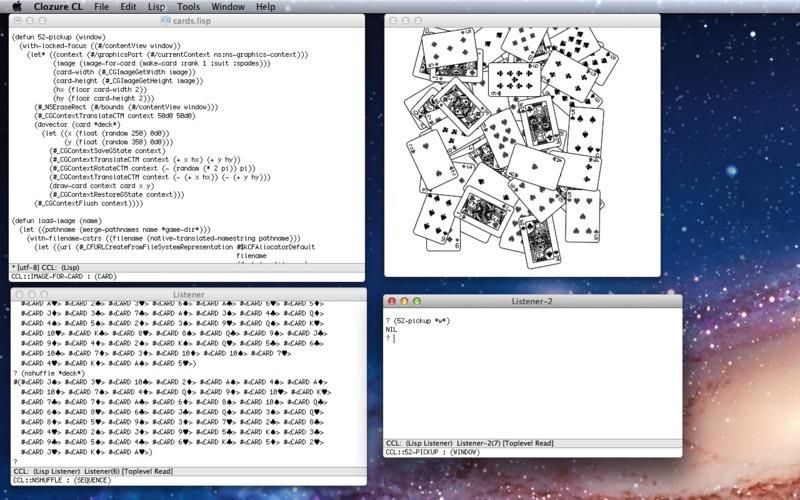Open the Lisp menu
The width and height of the screenshot is (800, 500).
pos(157,7)
